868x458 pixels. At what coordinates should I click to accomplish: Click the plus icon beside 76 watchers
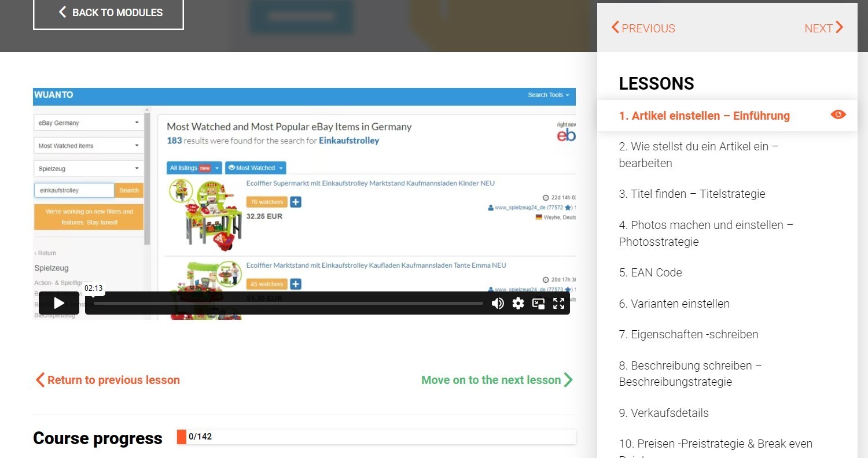(x=296, y=202)
